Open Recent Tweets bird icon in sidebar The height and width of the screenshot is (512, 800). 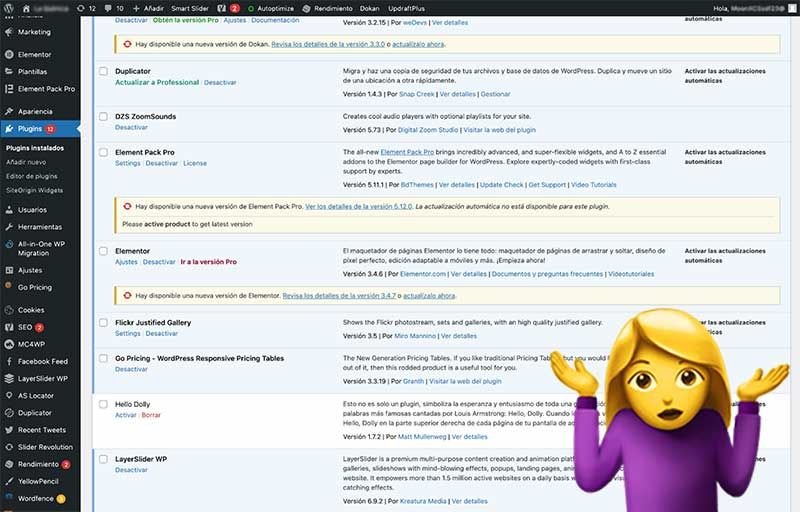click(x=9, y=430)
